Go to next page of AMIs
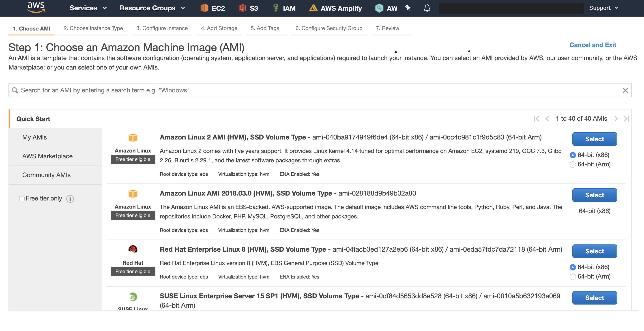Image resolution: width=644 pixels, height=331 pixels. tap(616, 118)
